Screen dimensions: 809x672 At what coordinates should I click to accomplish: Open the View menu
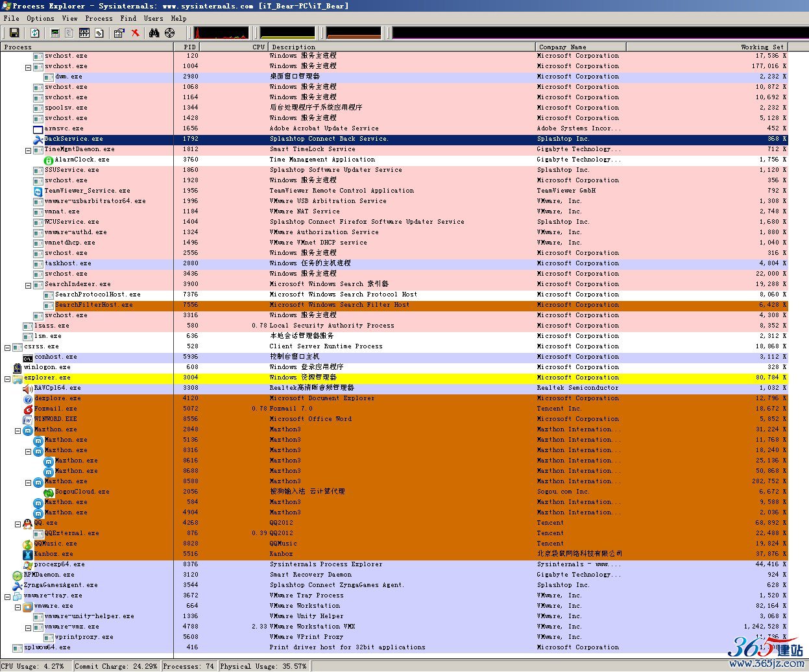(x=69, y=18)
